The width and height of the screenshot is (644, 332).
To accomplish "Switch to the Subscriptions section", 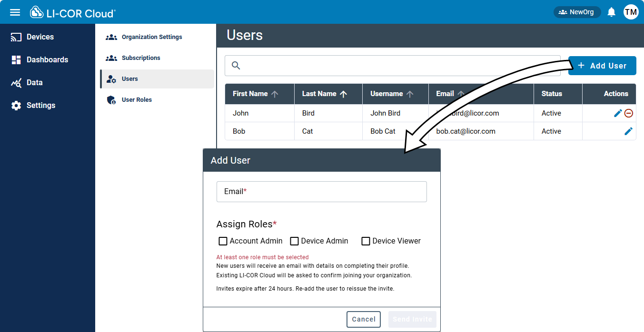I will tap(139, 58).
